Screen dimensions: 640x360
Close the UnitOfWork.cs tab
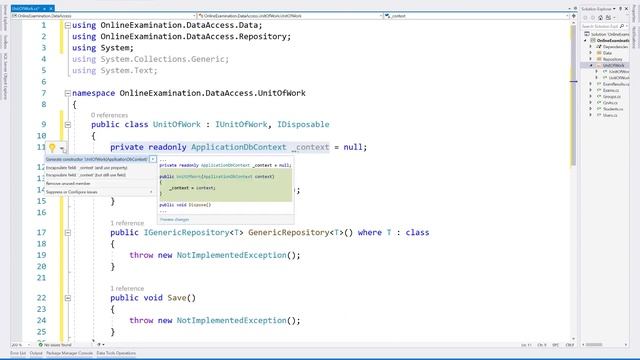[x=51, y=8]
